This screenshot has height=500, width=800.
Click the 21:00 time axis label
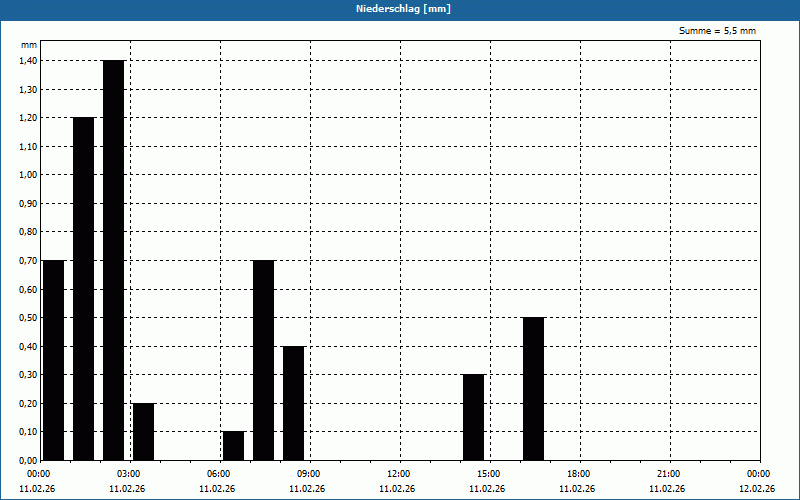[x=669, y=474]
